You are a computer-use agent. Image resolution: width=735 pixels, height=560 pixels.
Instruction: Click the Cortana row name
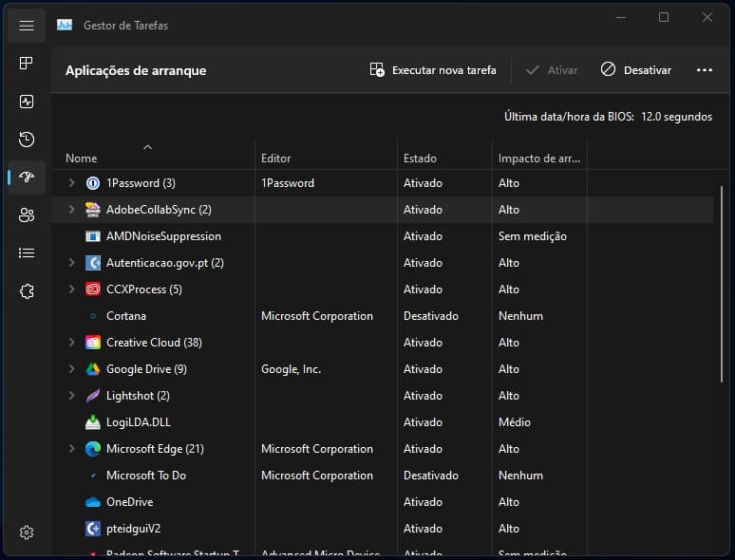click(x=126, y=316)
